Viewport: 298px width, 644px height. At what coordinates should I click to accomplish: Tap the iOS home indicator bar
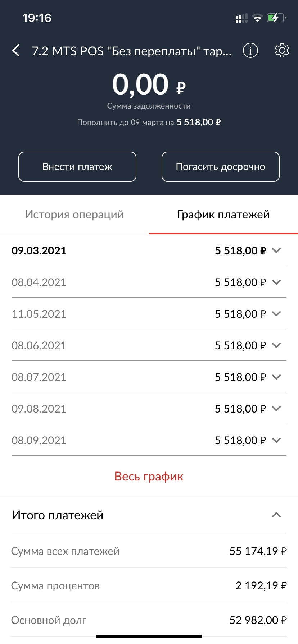(149, 636)
